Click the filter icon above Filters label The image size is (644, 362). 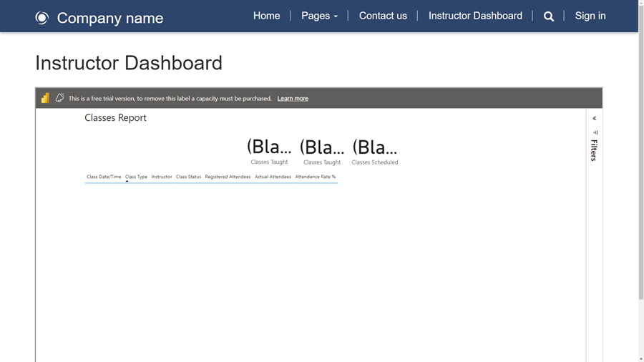595,132
